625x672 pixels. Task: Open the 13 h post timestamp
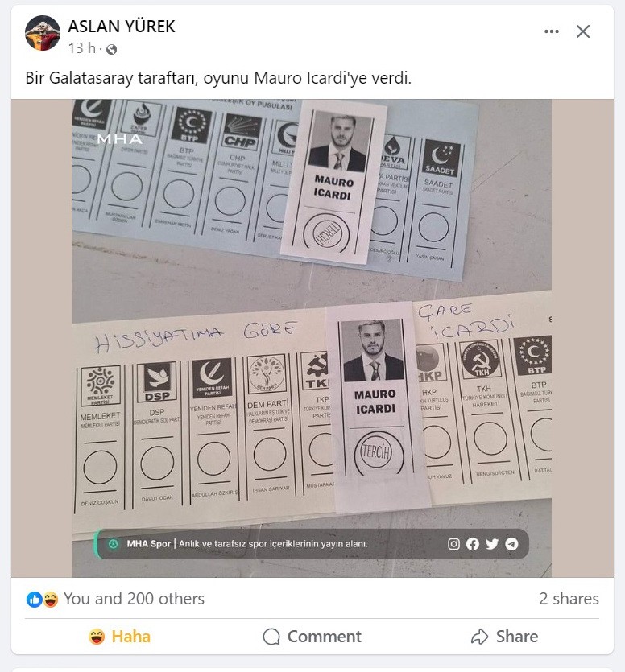click(81, 48)
